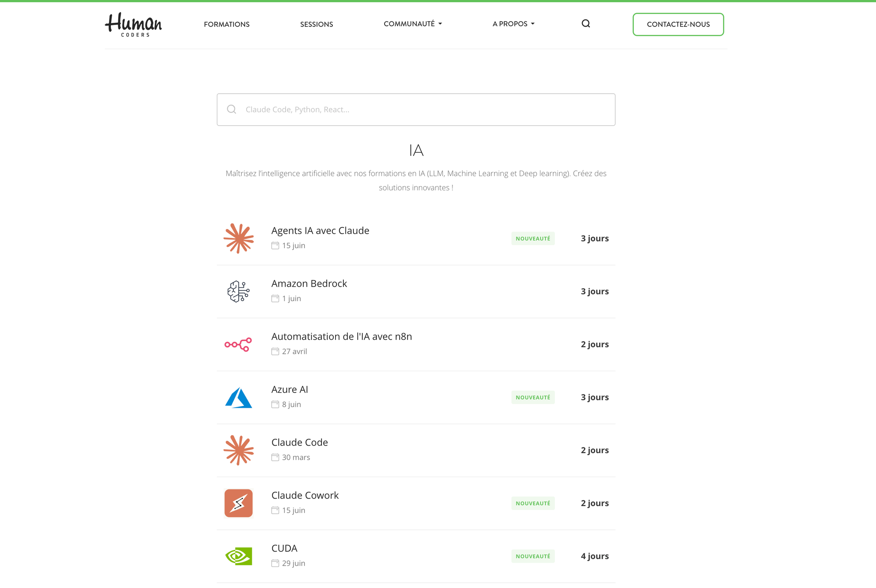Click the Claude Cowork orange square icon
Image resolution: width=876 pixels, height=588 pixels.
(x=239, y=503)
